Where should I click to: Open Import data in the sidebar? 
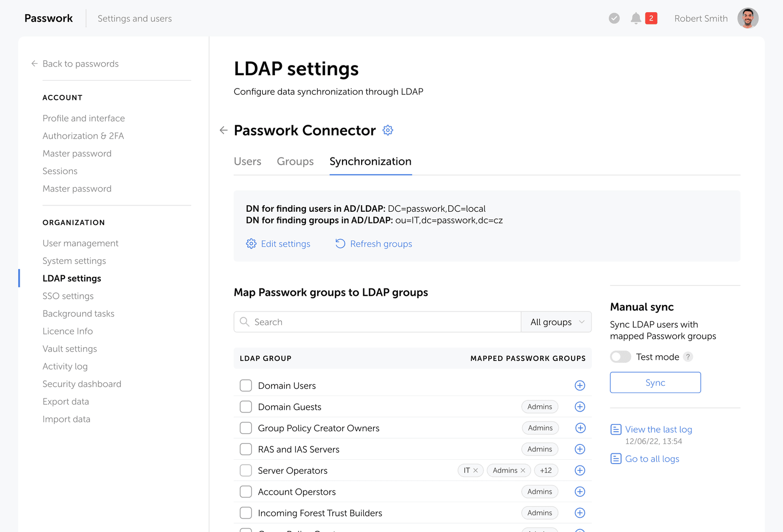[66, 419]
